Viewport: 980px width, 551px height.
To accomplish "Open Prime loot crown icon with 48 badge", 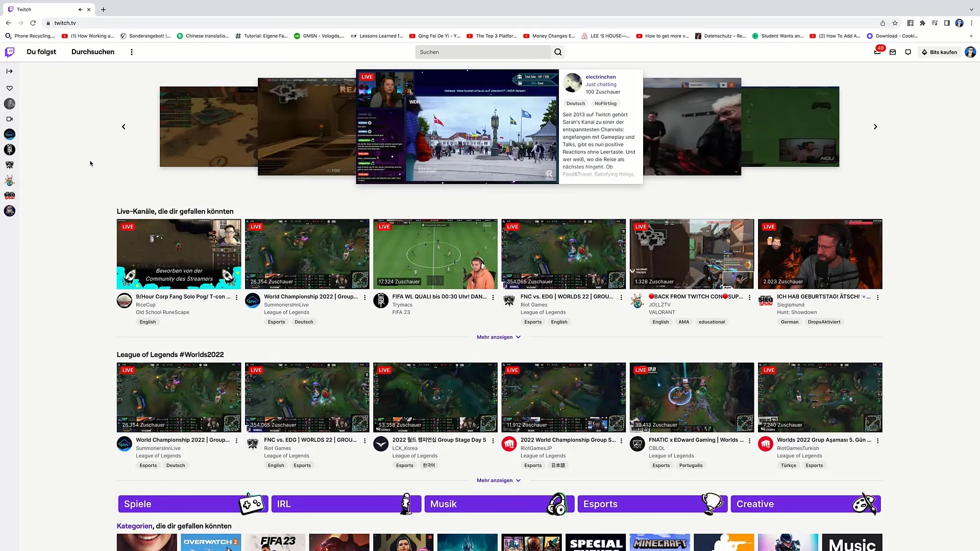I will coord(878,52).
